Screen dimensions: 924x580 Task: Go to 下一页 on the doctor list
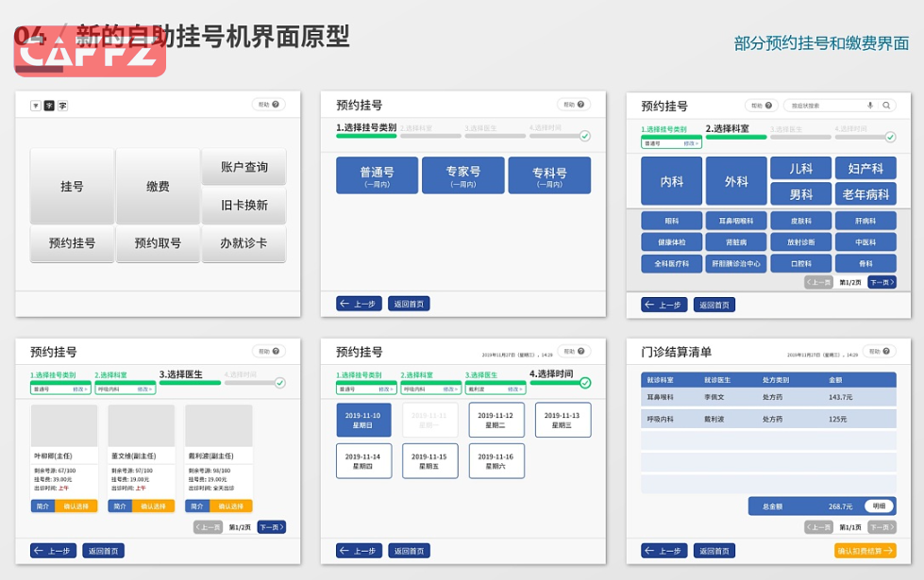(271, 527)
